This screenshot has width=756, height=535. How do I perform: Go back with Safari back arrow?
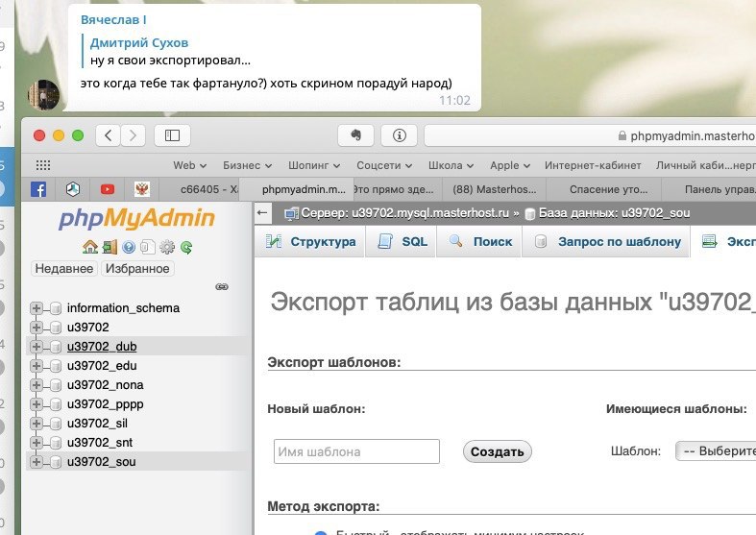pyautogui.click(x=108, y=135)
